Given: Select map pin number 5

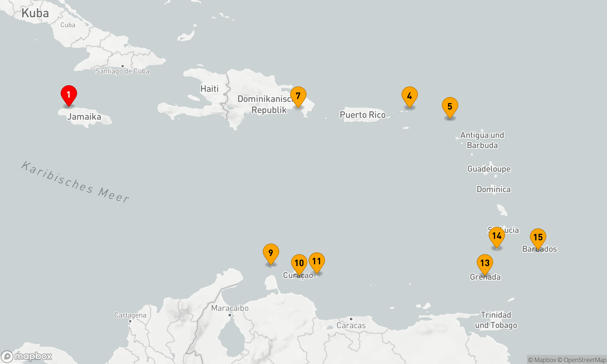Looking at the screenshot, I should [x=450, y=106].
